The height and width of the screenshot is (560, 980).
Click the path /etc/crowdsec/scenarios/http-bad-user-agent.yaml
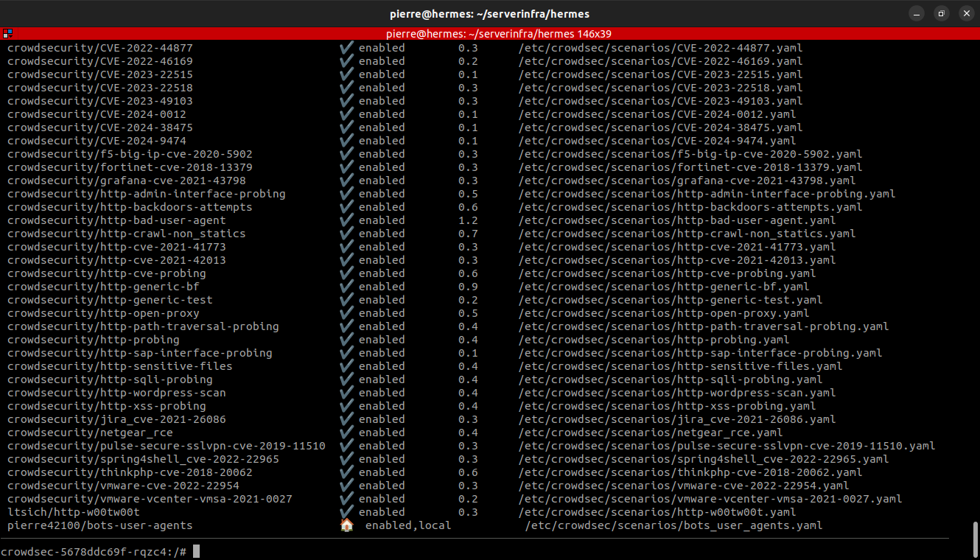coord(677,220)
